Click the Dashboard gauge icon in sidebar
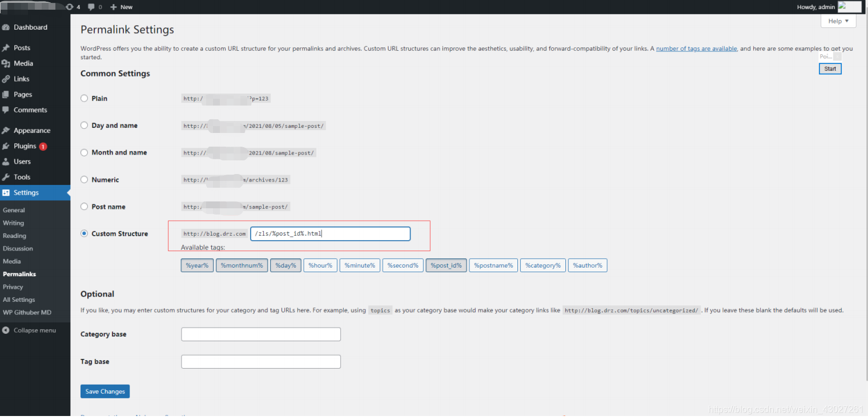This screenshot has width=868, height=420. [x=6, y=27]
